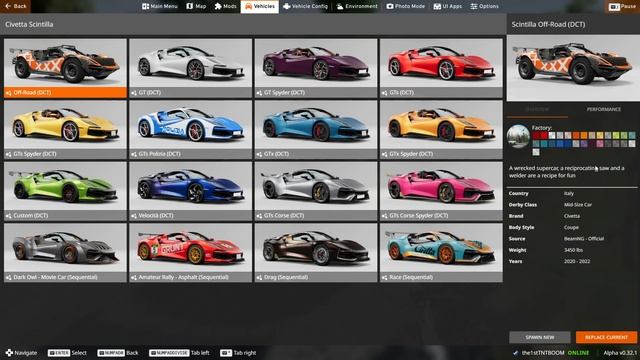Viewport: 640px width, 360px height.
Task: Click the Tab right key hint
Action: [238, 353]
